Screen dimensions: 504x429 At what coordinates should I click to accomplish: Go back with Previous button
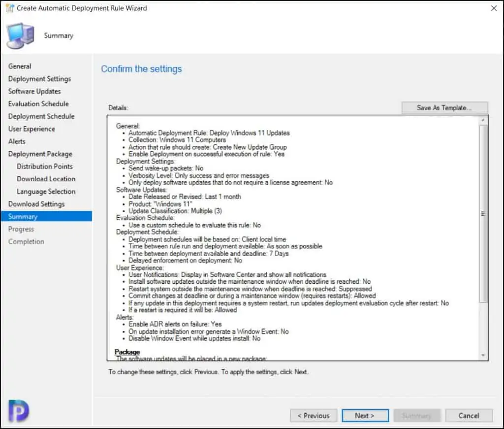click(x=314, y=416)
